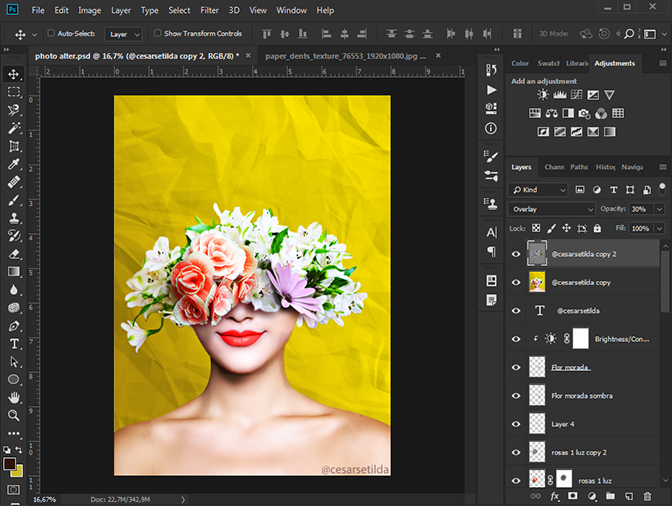Select the Ellipse shape tool
672x506 pixels.
click(14, 380)
